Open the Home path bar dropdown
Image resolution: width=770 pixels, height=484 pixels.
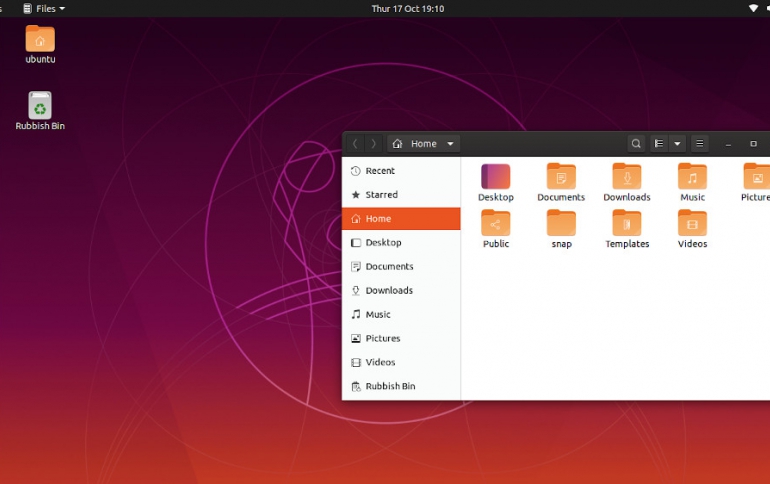[x=424, y=144]
